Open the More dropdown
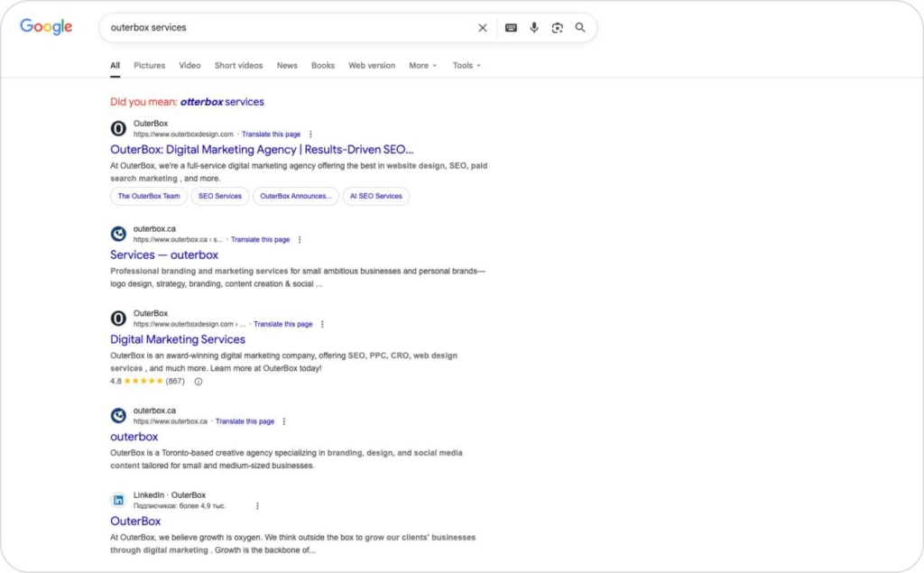This screenshot has height=573, width=924. click(x=421, y=65)
